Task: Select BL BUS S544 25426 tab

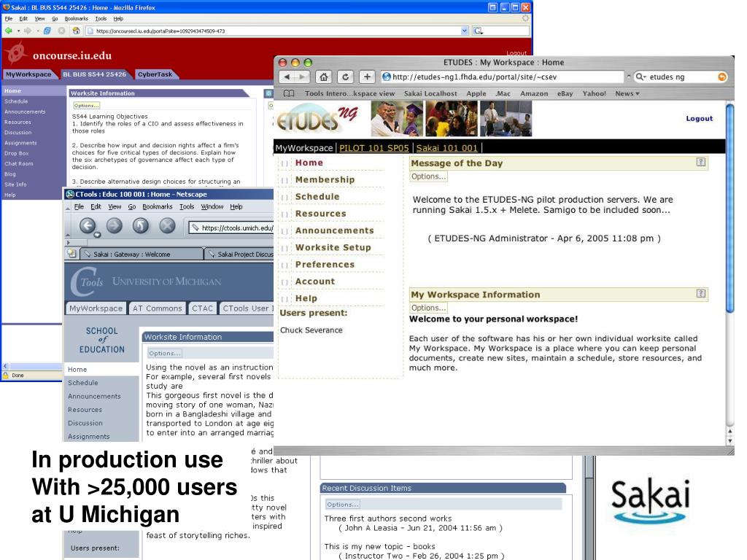Action: pyautogui.click(x=94, y=74)
